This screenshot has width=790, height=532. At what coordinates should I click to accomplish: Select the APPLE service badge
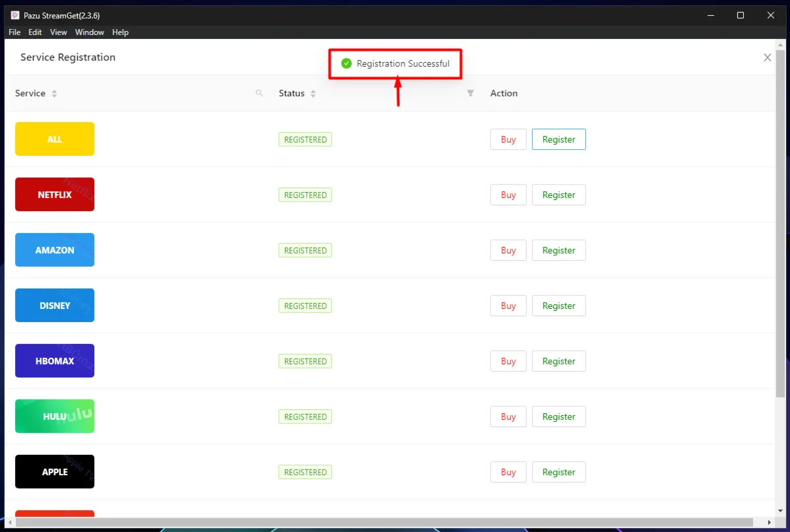tap(54, 471)
